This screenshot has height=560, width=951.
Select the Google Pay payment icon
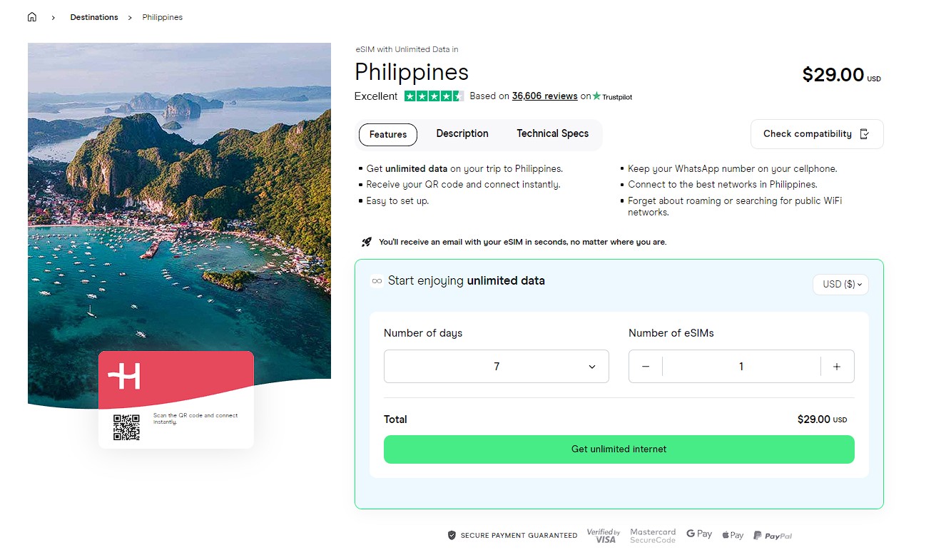[698, 534]
